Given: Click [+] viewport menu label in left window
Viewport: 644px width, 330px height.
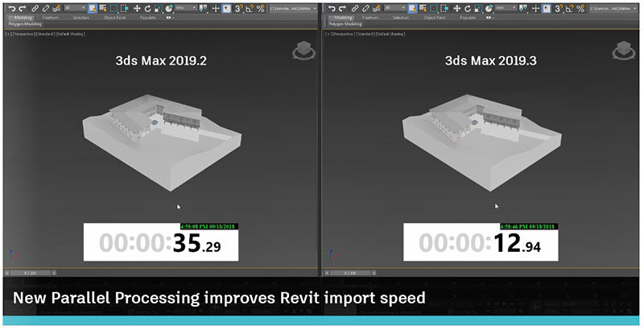Looking at the screenshot, I should (x=8, y=34).
